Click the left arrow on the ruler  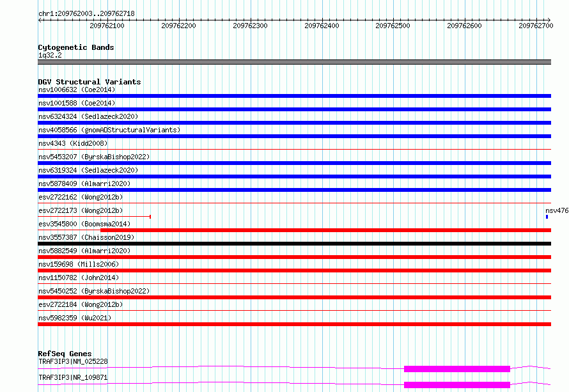point(40,20)
